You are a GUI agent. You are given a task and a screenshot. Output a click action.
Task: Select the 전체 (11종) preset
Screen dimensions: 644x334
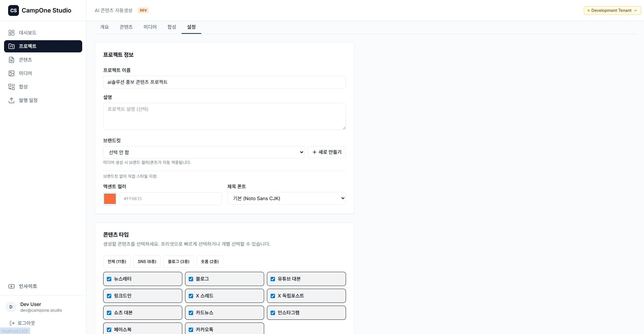point(117,262)
